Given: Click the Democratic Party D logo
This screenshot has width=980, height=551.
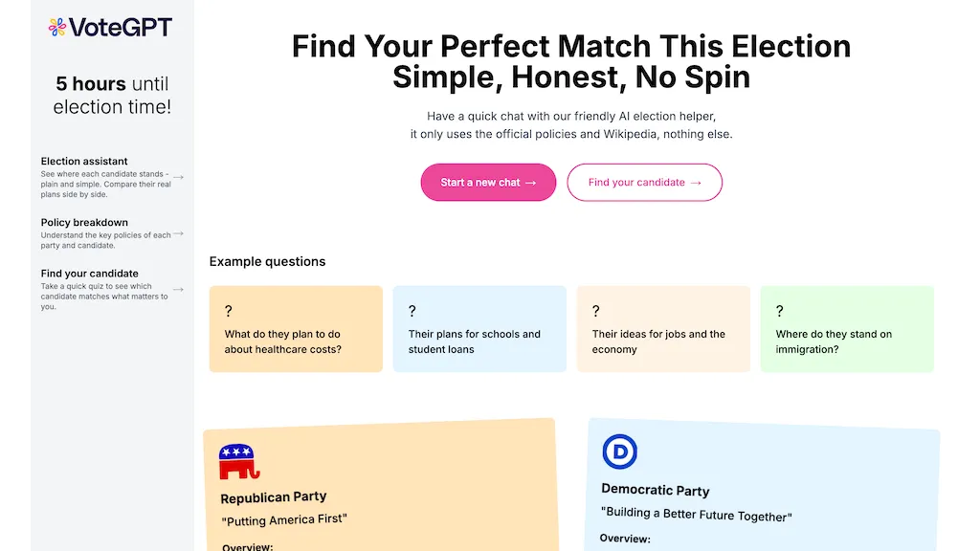Looking at the screenshot, I should pos(619,452).
